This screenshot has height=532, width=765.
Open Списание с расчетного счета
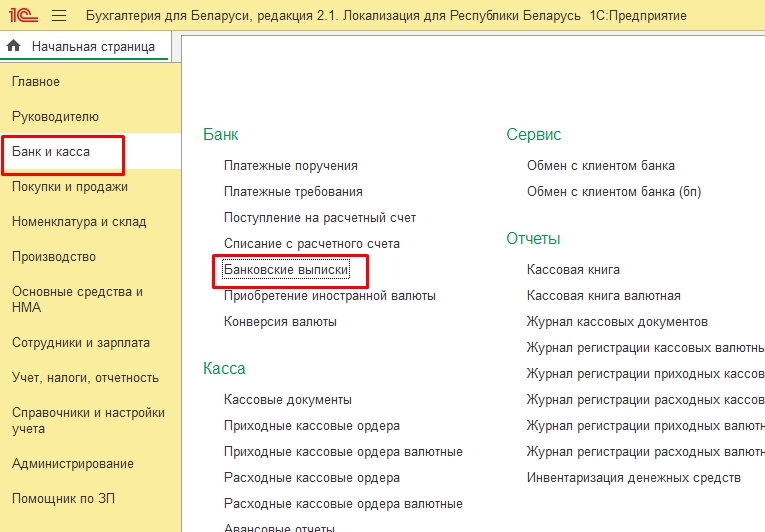tap(312, 244)
